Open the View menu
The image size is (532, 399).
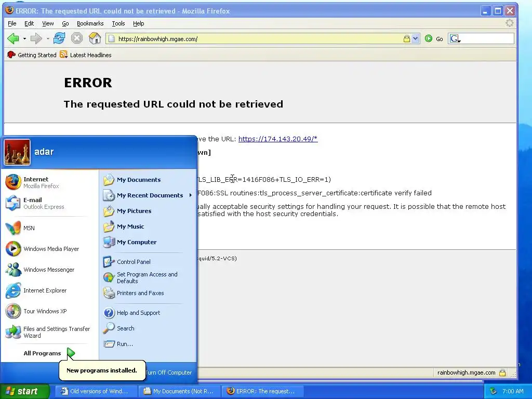[48, 23]
